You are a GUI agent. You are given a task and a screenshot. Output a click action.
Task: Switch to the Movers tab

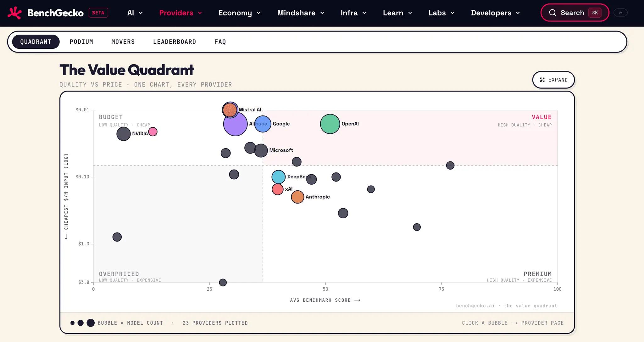[123, 42]
